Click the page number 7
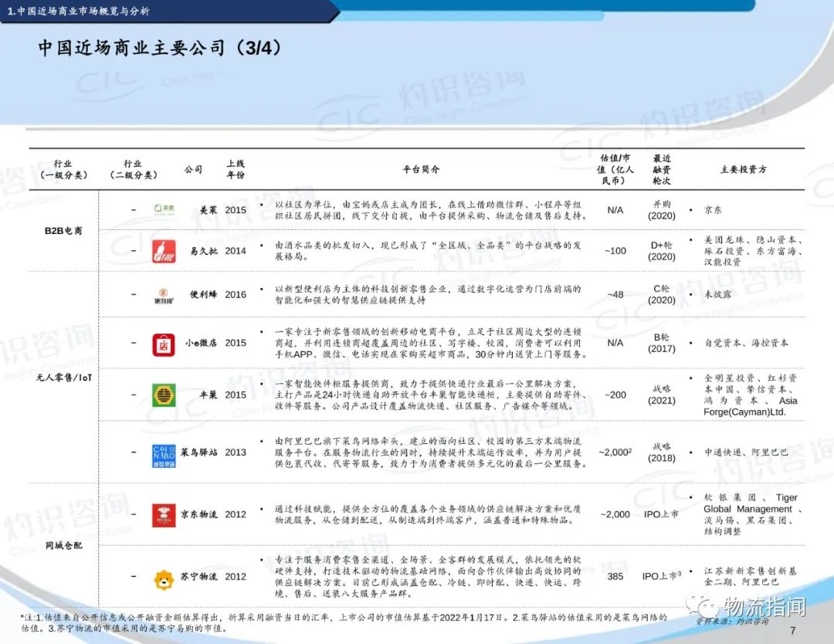Viewport: 834px width, 644px height. [792, 630]
